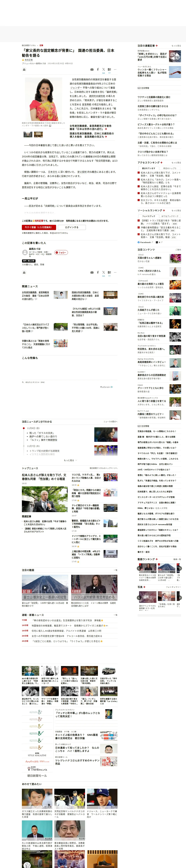Share on Facebook icon at article top

click(98, 69)
